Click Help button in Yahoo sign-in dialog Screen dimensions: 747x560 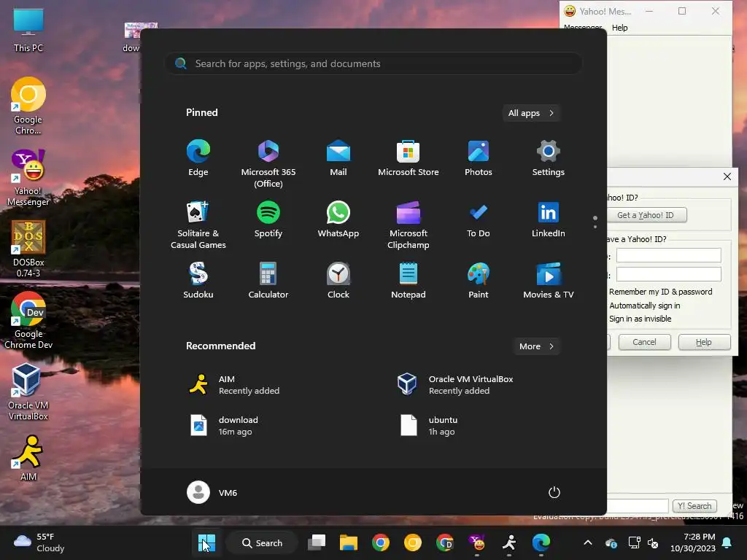coord(704,342)
